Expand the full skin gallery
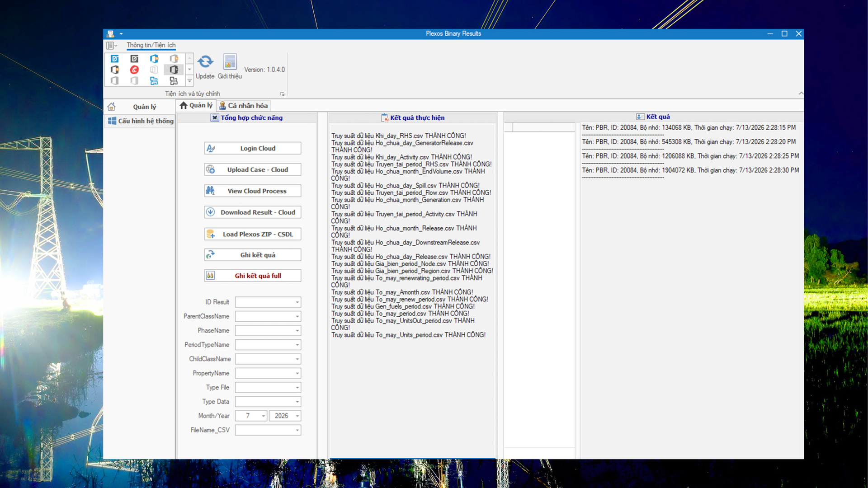This screenshot has height=488, width=868. (x=190, y=81)
